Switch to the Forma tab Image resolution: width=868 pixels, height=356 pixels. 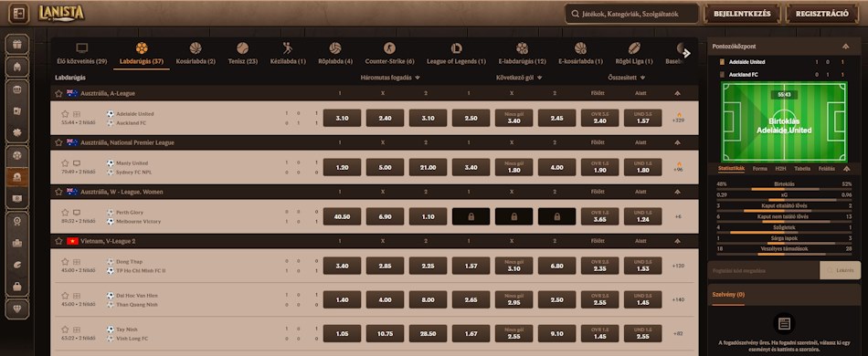(x=760, y=169)
